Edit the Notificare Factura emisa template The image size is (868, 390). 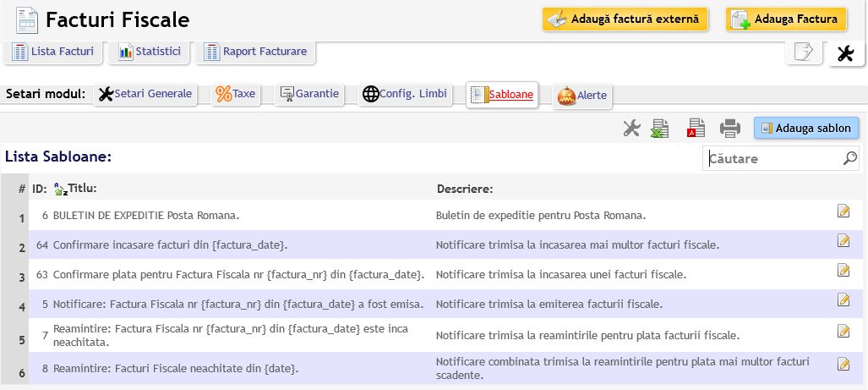coord(843,299)
